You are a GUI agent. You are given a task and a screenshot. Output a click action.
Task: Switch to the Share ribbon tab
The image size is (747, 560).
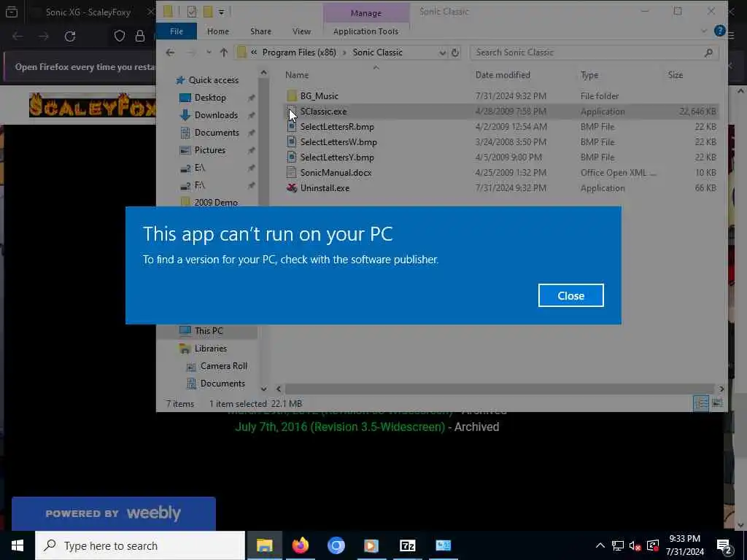(x=260, y=31)
